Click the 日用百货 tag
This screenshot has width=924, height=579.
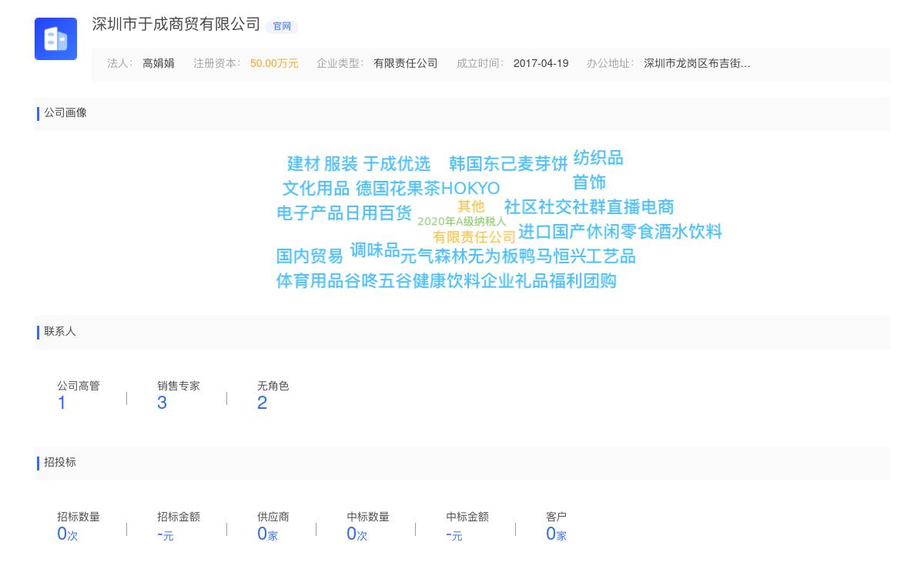[x=378, y=213]
